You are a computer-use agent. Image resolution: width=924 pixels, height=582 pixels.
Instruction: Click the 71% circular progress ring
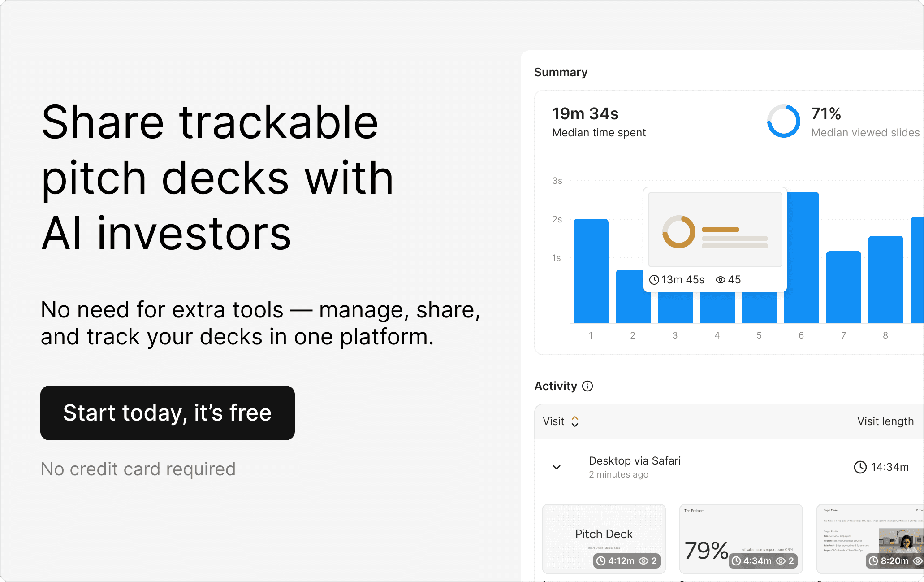tap(783, 121)
